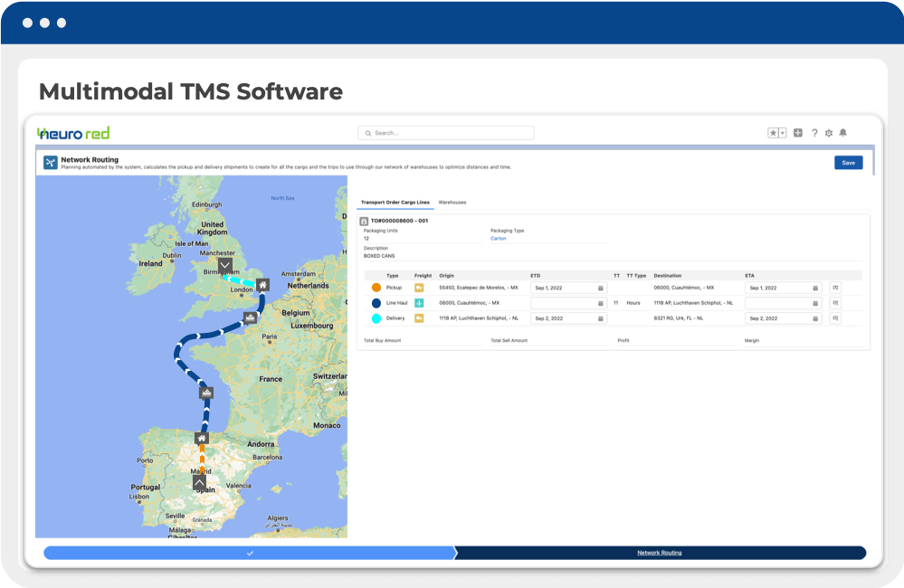Open setup via the gear icon
The width and height of the screenshot is (904, 588).
pyautogui.click(x=828, y=133)
